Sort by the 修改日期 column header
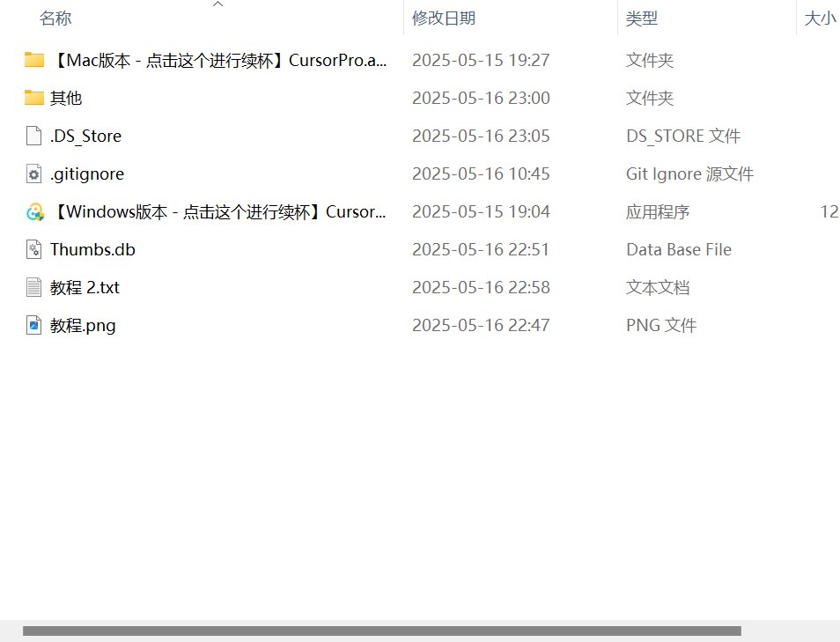Image resolution: width=840 pixels, height=642 pixels. [444, 18]
